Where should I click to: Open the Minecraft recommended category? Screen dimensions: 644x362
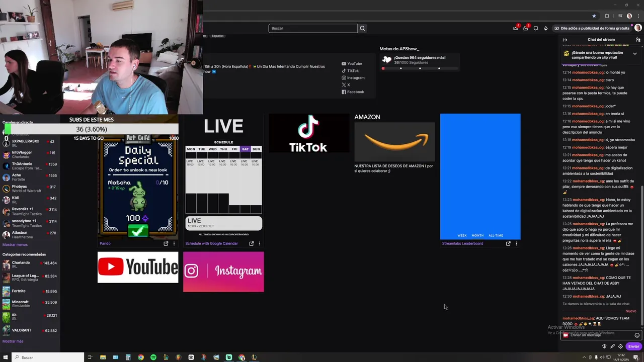(x=30, y=304)
